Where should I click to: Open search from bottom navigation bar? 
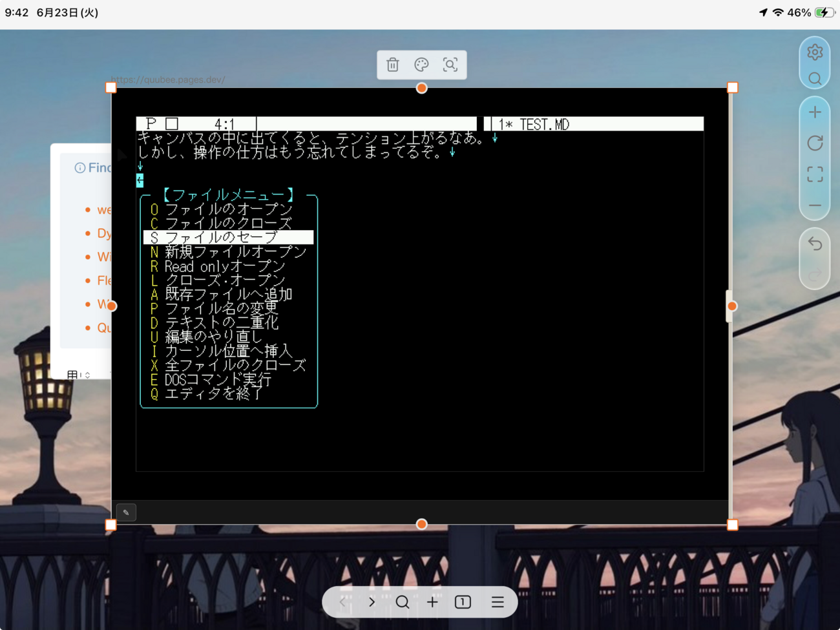[403, 602]
